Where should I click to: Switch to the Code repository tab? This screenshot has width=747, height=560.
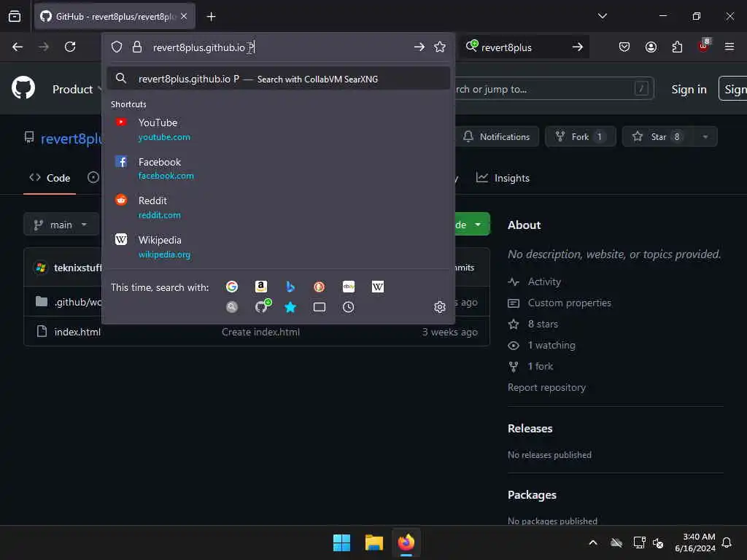tap(50, 178)
